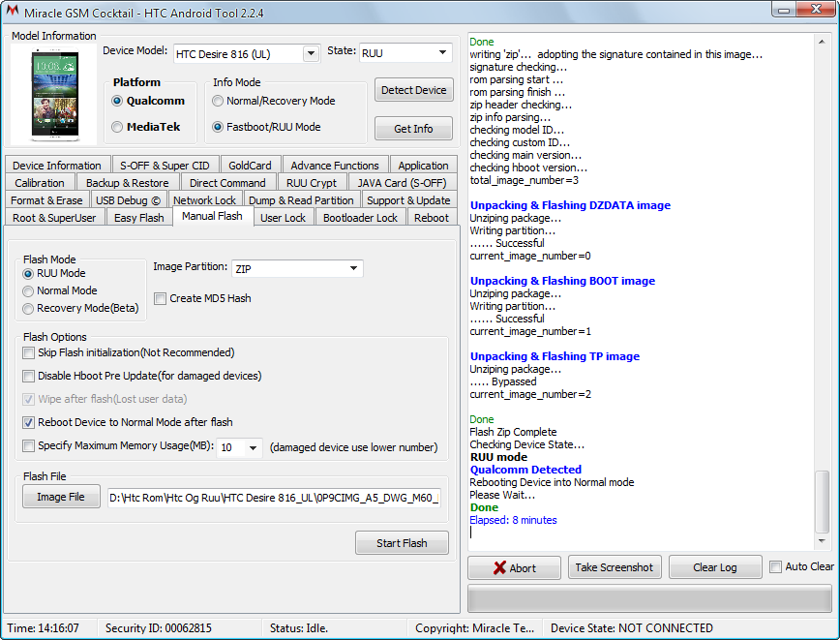Click the Detect Device button

(413, 90)
